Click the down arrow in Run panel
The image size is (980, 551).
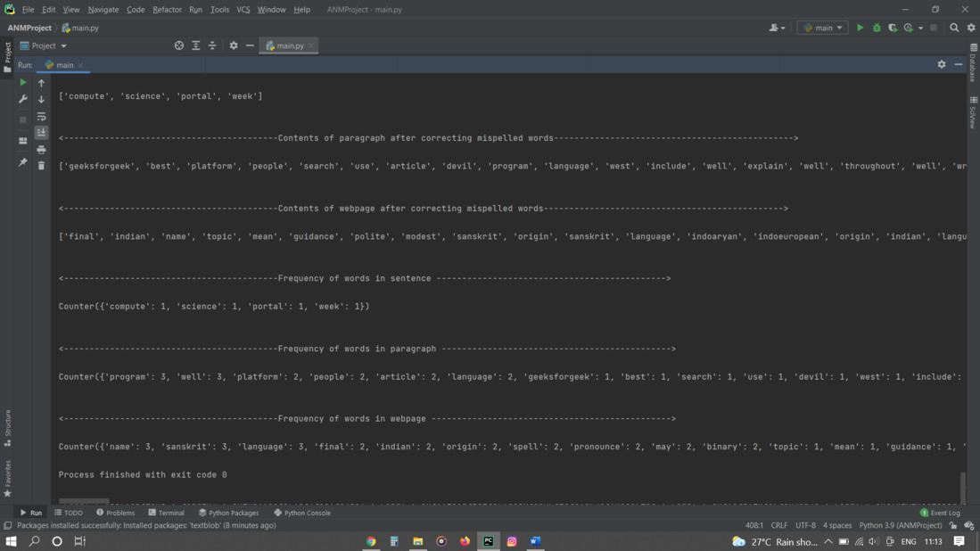click(x=41, y=99)
